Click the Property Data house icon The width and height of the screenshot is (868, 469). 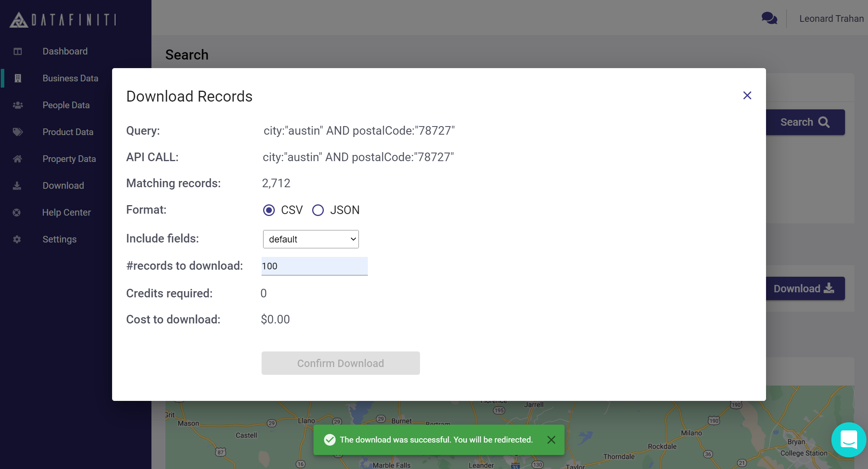[x=18, y=159]
